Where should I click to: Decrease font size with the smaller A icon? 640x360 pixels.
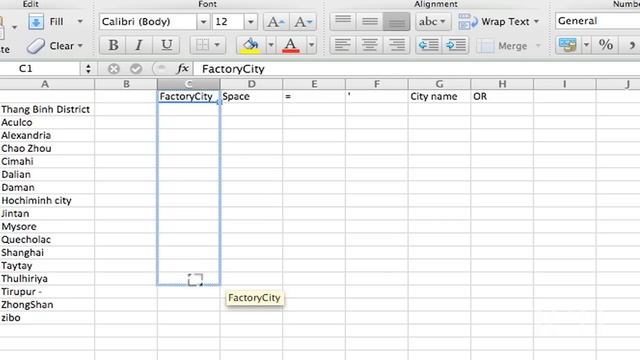(x=302, y=22)
